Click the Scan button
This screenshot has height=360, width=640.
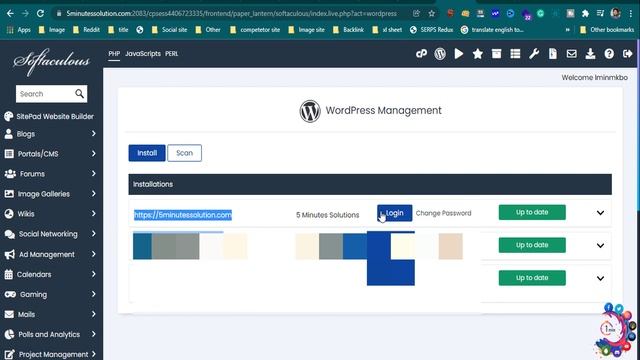pos(184,153)
